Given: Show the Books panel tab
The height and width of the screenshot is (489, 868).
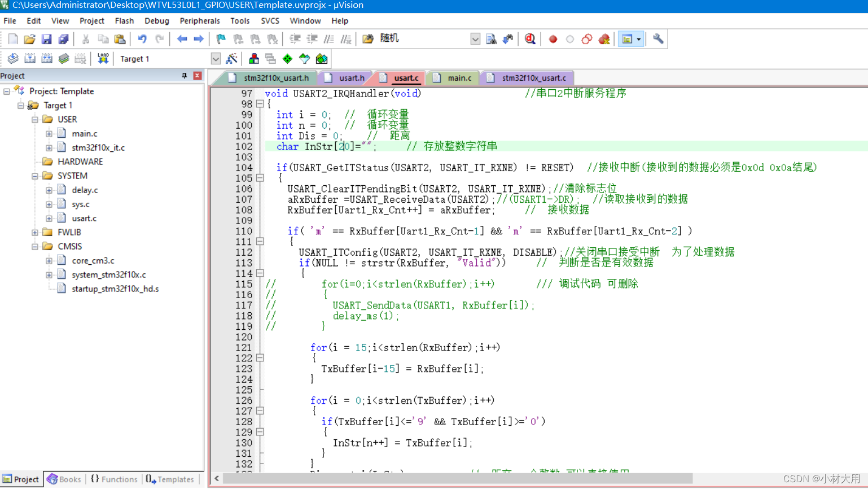Looking at the screenshot, I should 64,479.
